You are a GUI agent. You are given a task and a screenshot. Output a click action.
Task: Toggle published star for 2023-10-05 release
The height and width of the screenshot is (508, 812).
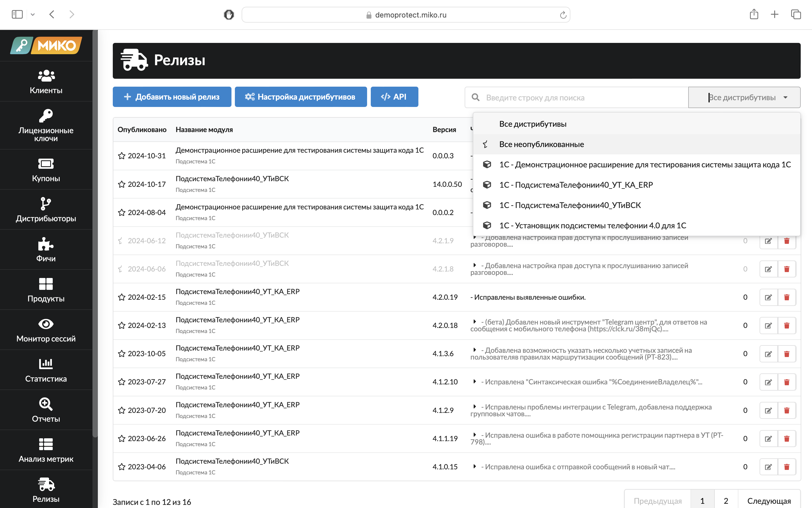pyautogui.click(x=122, y=353)
